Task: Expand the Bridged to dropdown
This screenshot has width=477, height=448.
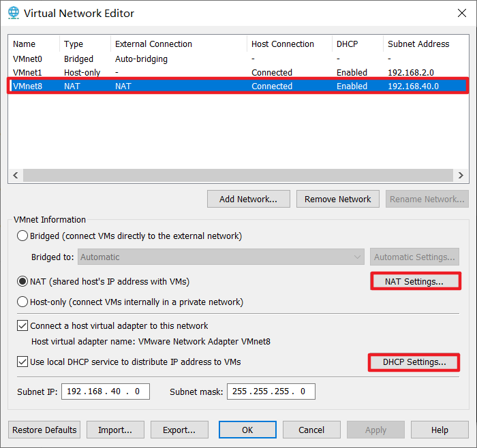Action: 221,257
